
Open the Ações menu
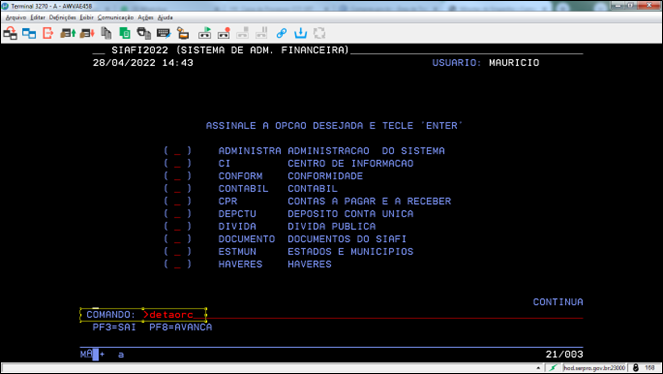click(x=145, y=17)
